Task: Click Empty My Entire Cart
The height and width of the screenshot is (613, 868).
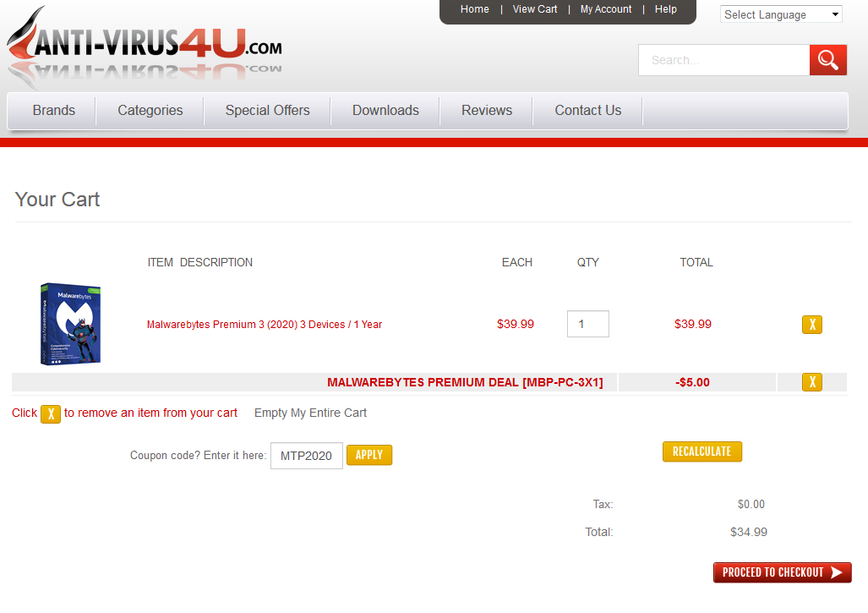Action: [x=310, y=413]
